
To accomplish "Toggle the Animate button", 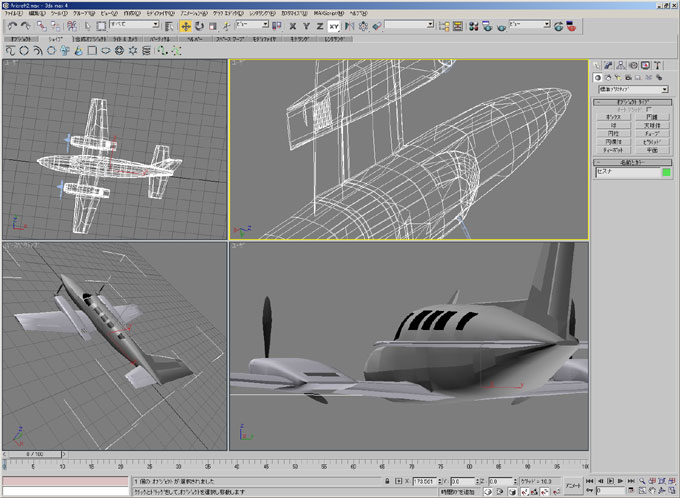I will click(x=573, y=486).
